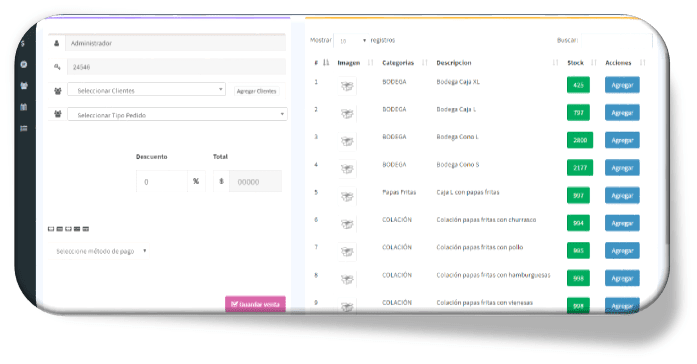
Task: Click the box image for Bodega Cono S
Action: tap(347, 169)
